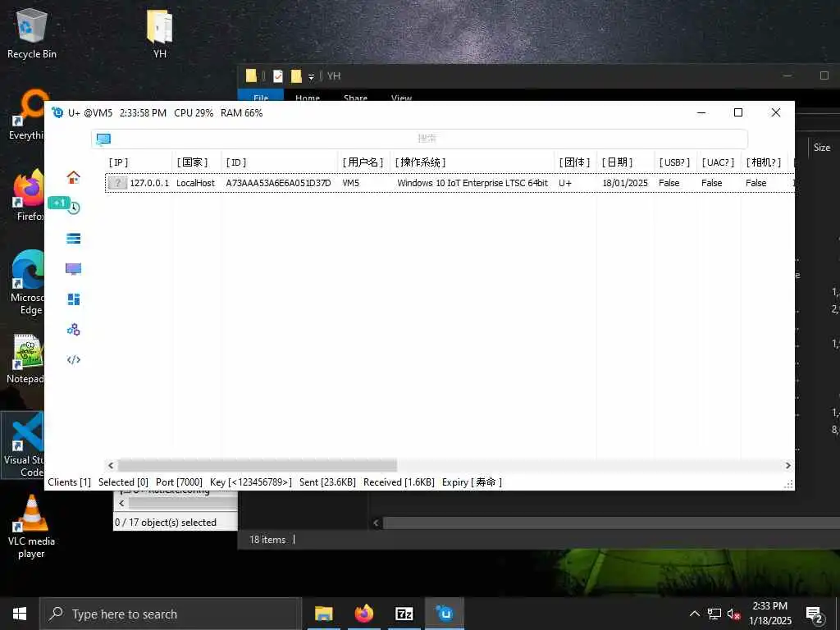Screen dimensions: 840x630
Task: Click Key [<123456789>] in the status bar
Action: (251, 482)
